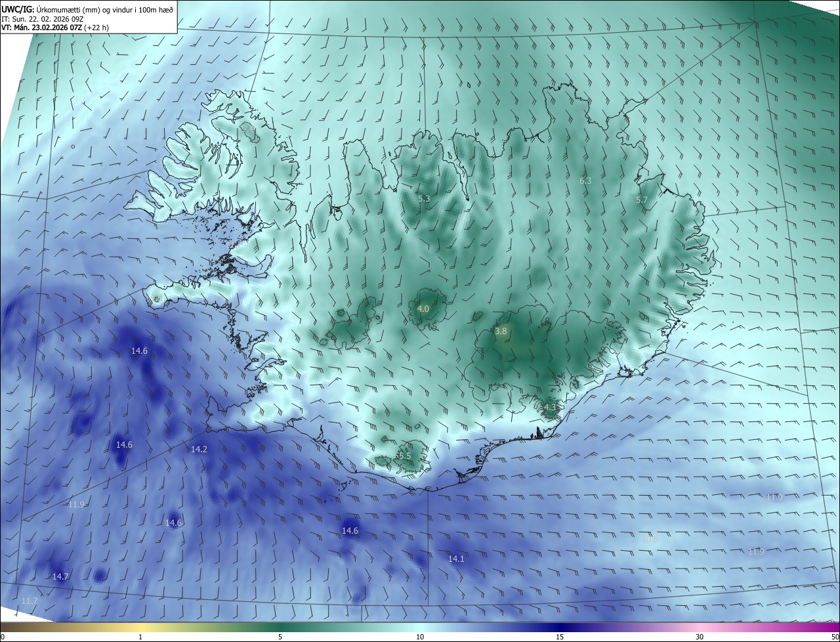Click the 4.0 value on the glacier
The image size is (840, 642).
(x=423, y=309)
